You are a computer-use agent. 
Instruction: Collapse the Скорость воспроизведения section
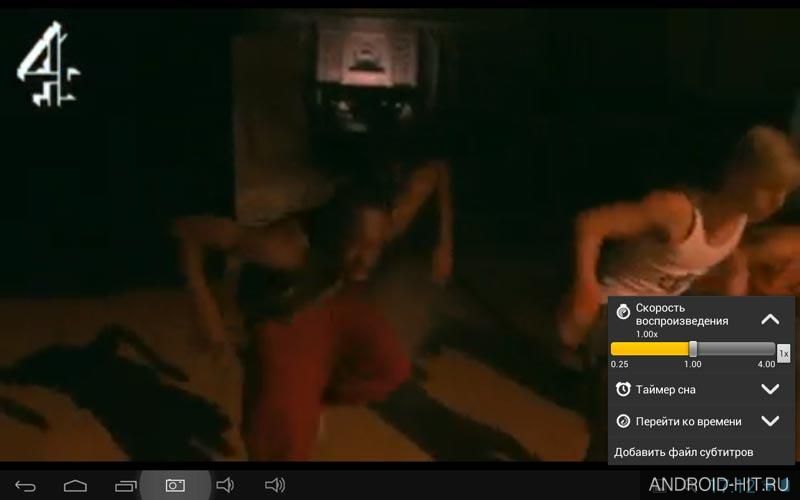coord(770,320)
